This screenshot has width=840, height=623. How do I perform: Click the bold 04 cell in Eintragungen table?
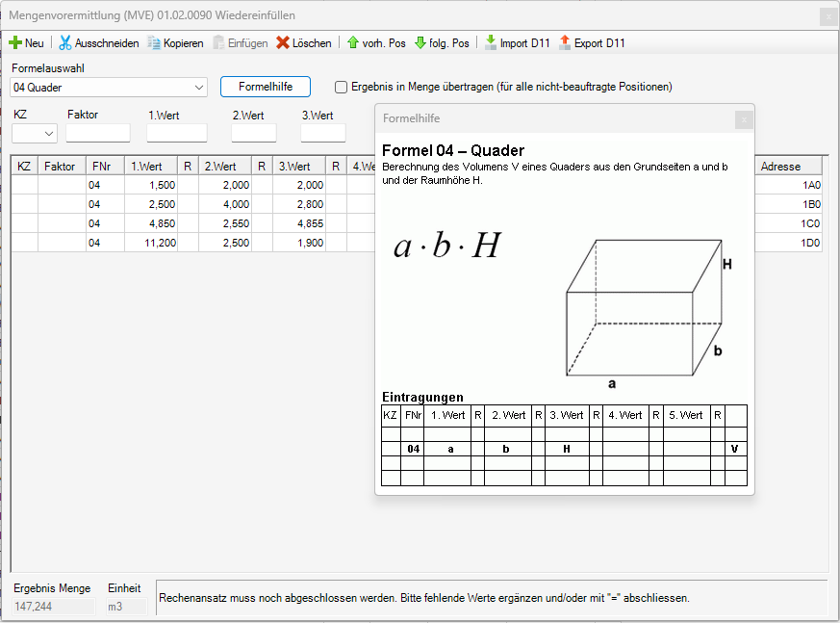(413, 449)
